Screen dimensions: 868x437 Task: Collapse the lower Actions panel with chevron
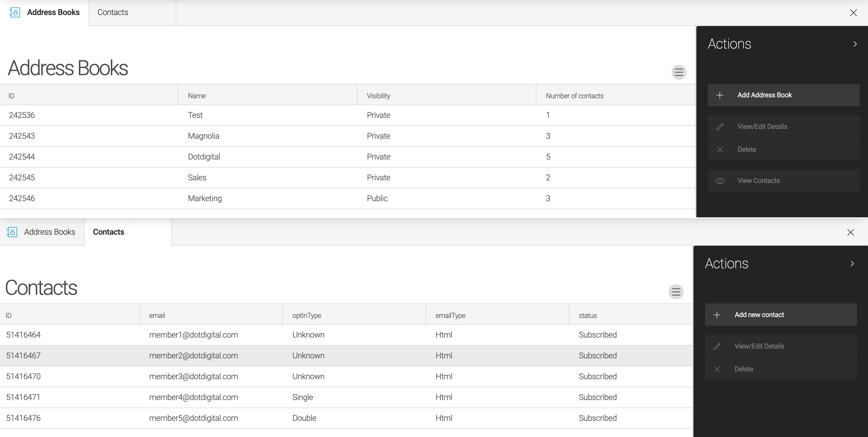pos(852,264)
